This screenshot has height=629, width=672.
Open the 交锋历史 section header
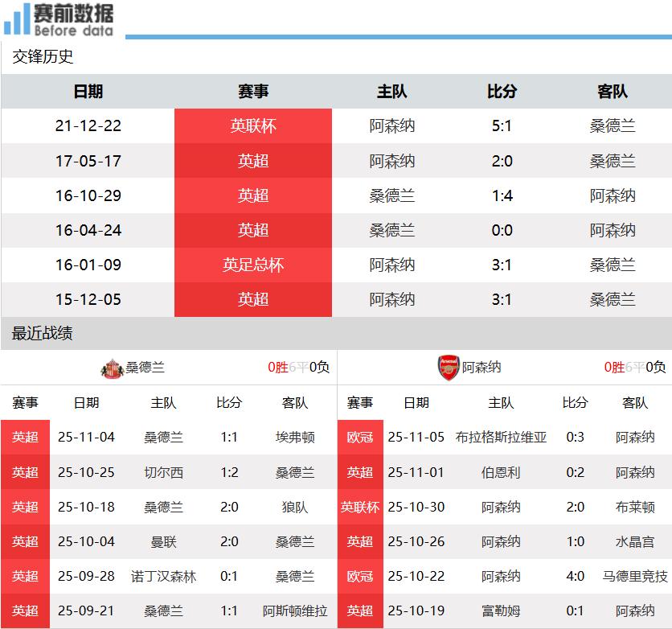[43, 57]
